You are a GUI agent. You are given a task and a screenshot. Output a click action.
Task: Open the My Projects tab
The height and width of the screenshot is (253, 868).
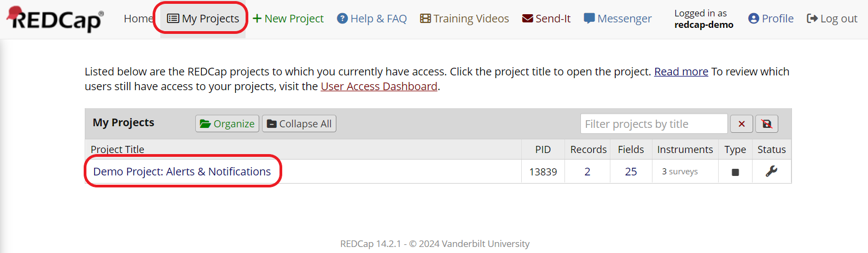tap(203, 19)
